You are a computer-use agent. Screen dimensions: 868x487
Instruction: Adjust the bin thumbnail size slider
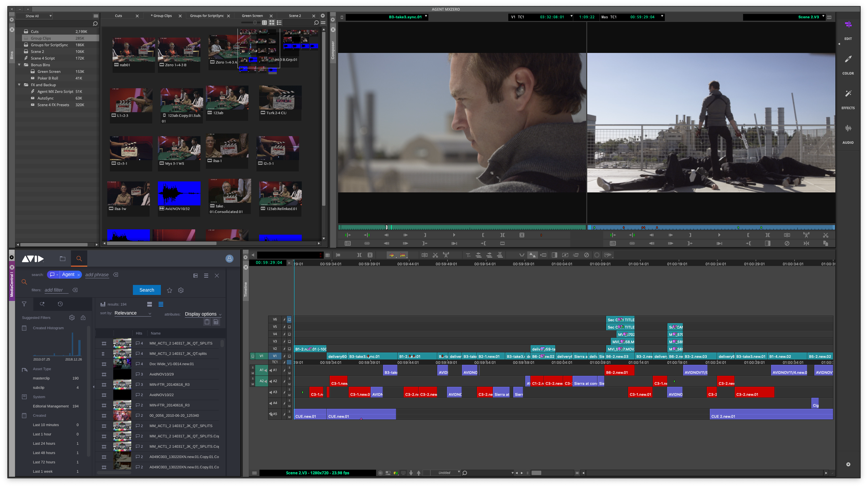coord(255,23)
